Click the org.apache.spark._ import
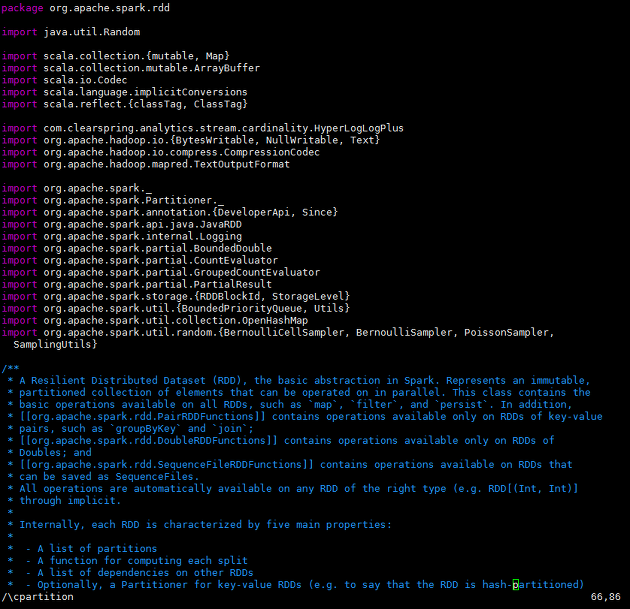The height and width of the screenshot is (609, 630). click(77, 189)
